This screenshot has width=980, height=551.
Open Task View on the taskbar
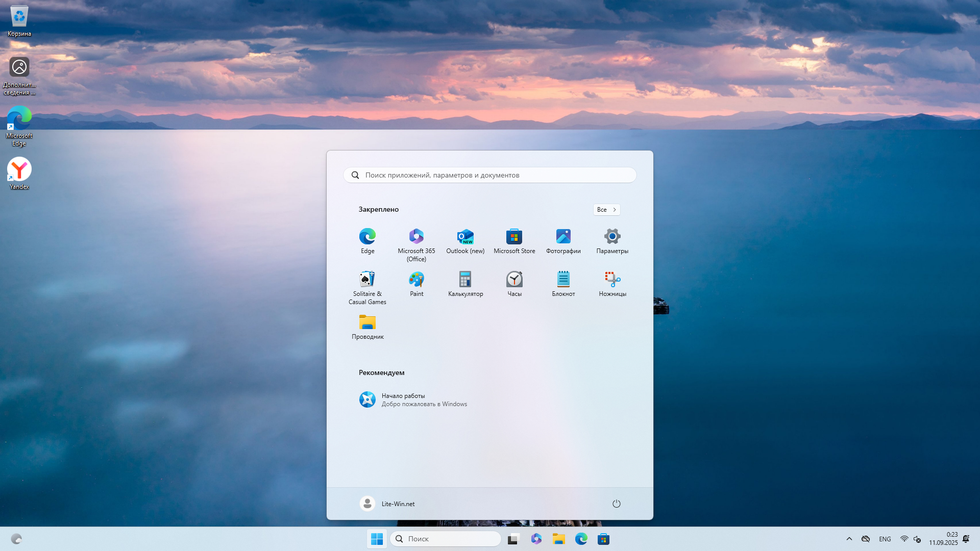[513, 539]
